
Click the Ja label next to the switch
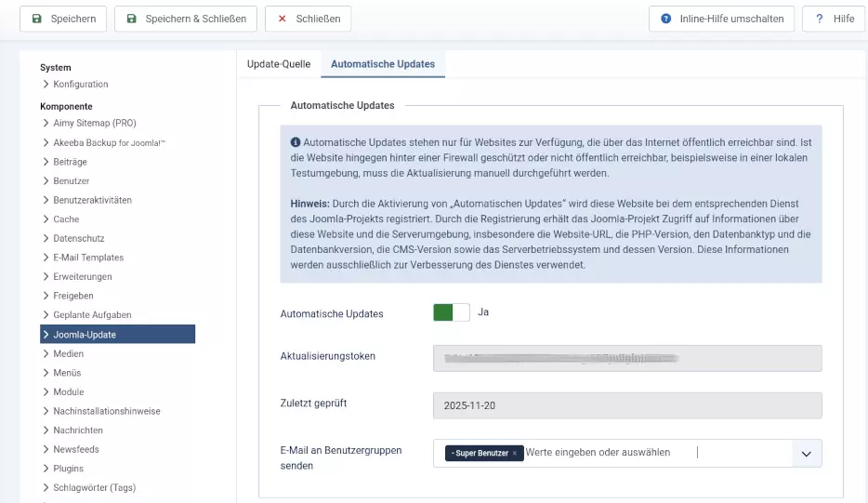tap(483, 312)
